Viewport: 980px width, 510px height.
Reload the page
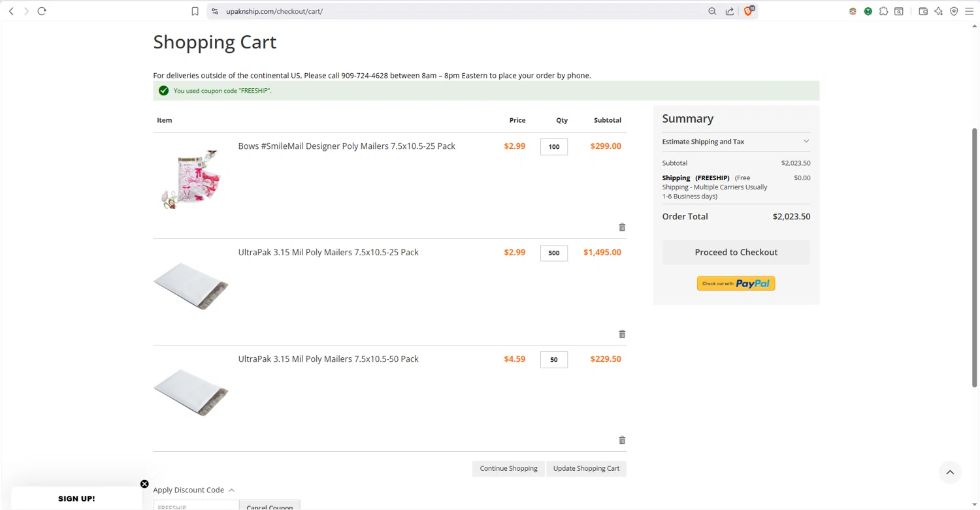click(x=42, y=11)
